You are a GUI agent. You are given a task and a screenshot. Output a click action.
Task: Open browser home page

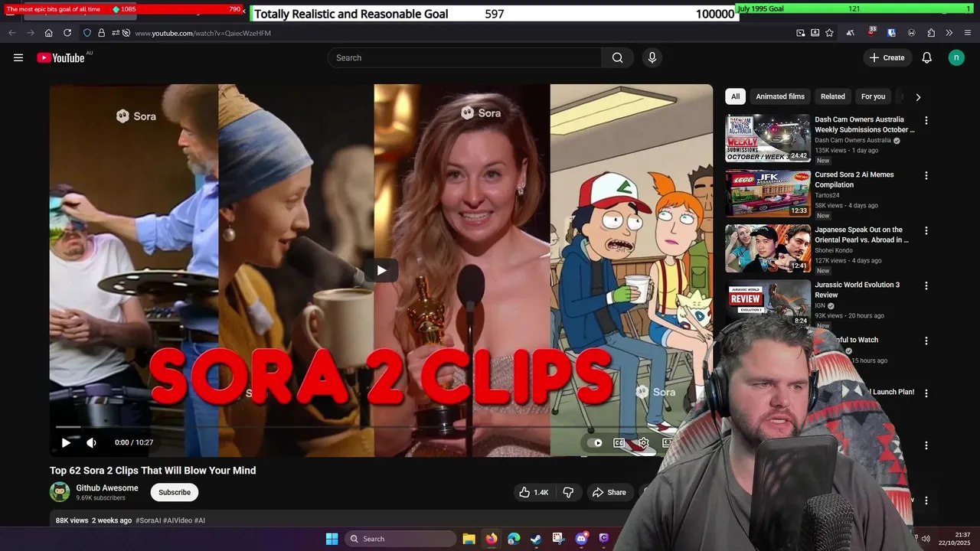[x=49, y=33]
